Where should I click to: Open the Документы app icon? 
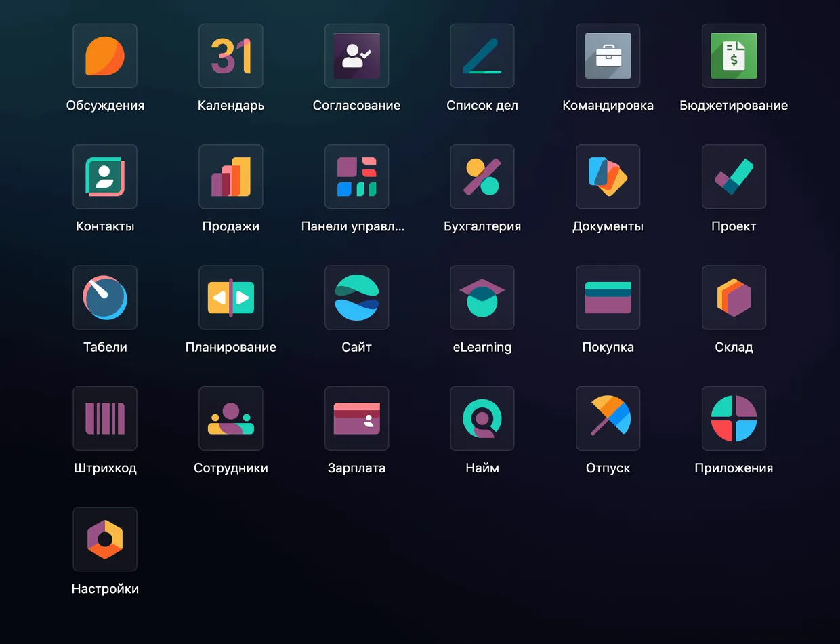tap(608, 176)
